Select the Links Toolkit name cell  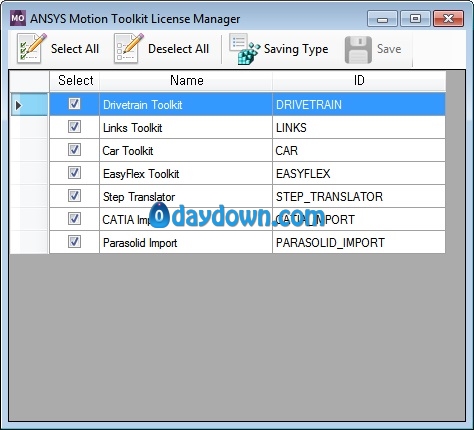186,128
